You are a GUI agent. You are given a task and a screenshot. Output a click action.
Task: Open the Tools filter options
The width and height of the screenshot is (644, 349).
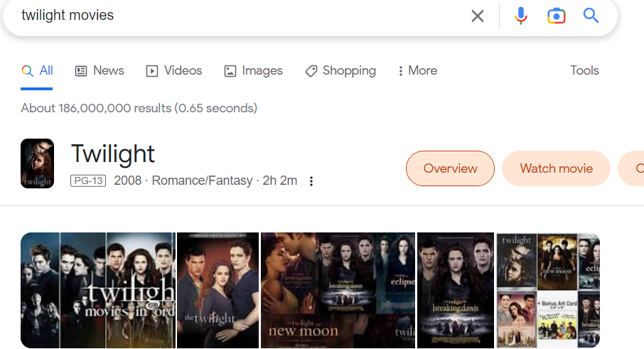coord(584,70)
